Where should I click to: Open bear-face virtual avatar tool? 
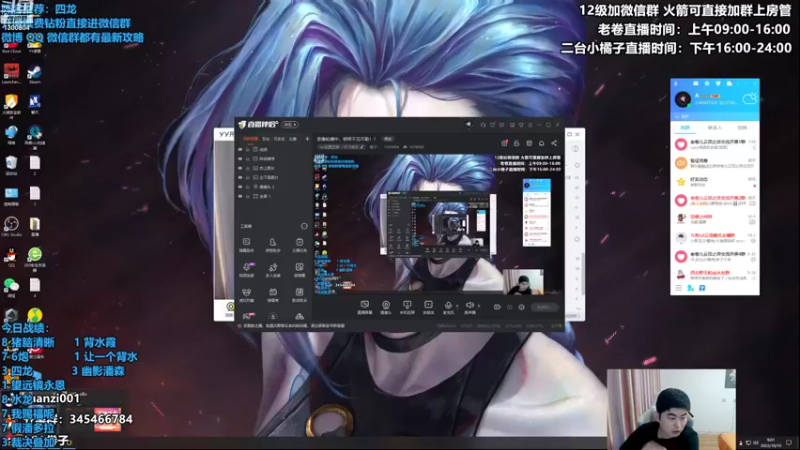pyautogui.click(x=246, y=294)
